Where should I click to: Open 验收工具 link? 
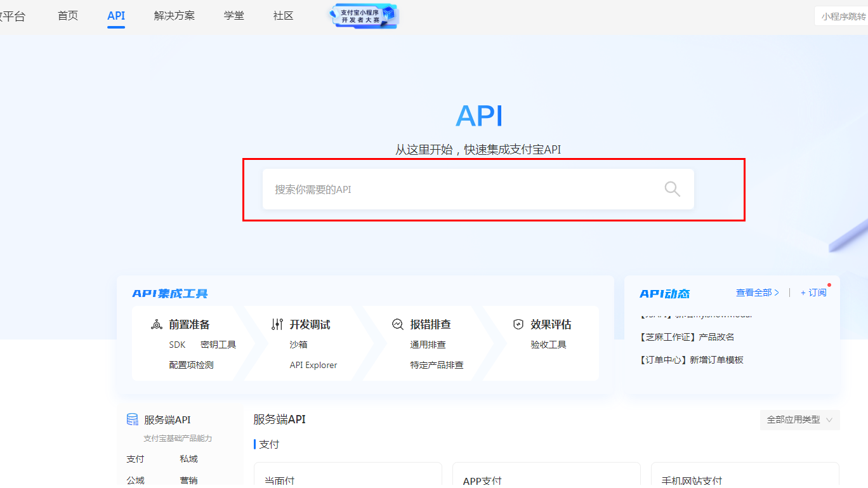[x=549, y=345]
